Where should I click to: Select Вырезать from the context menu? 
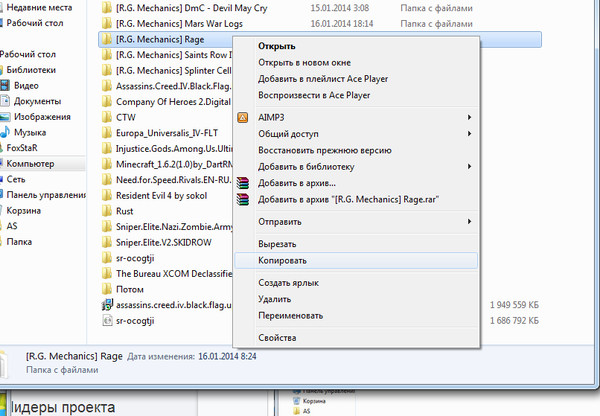(277, 244)
